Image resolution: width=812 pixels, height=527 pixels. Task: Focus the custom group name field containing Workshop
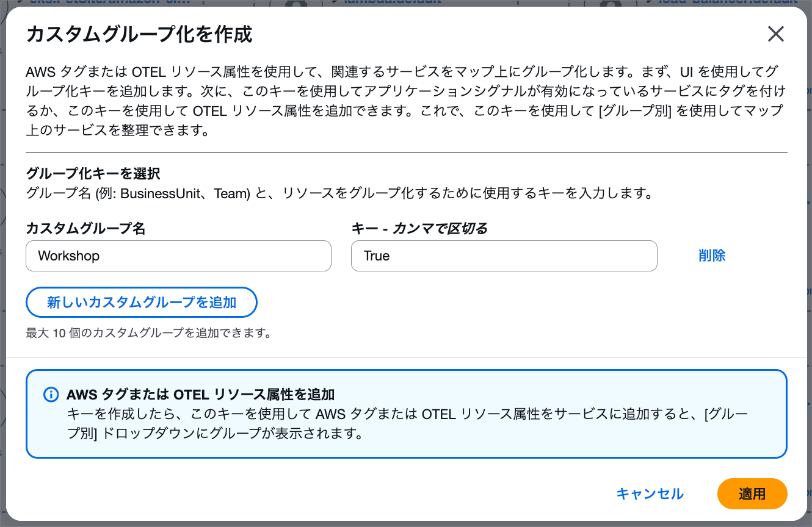(178, 256)
